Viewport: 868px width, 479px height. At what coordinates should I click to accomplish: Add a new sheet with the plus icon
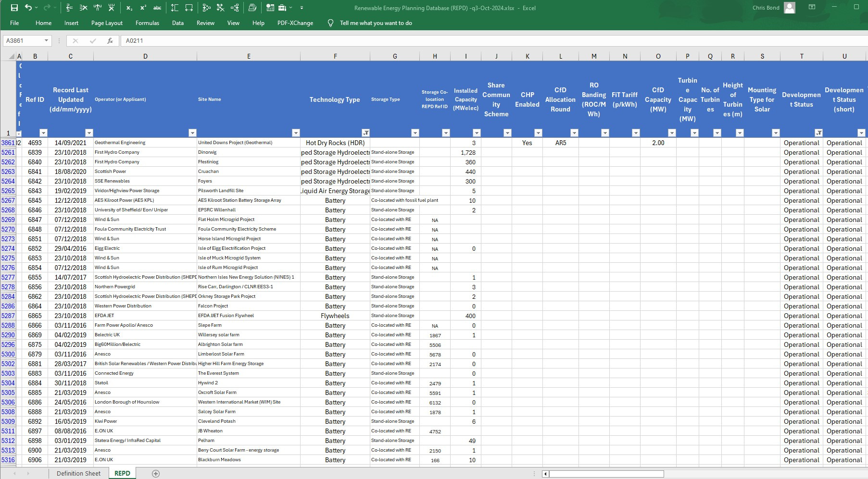(156, 474)
